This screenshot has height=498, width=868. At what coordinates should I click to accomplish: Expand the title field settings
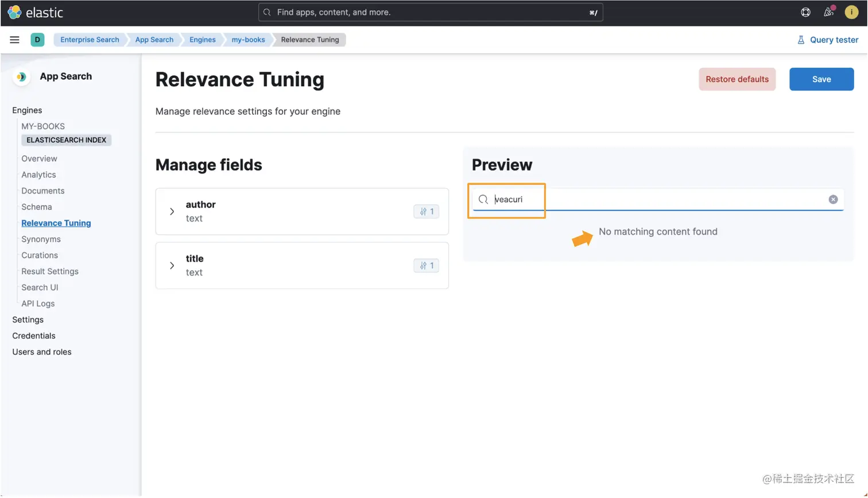click(x=172, y=266)
